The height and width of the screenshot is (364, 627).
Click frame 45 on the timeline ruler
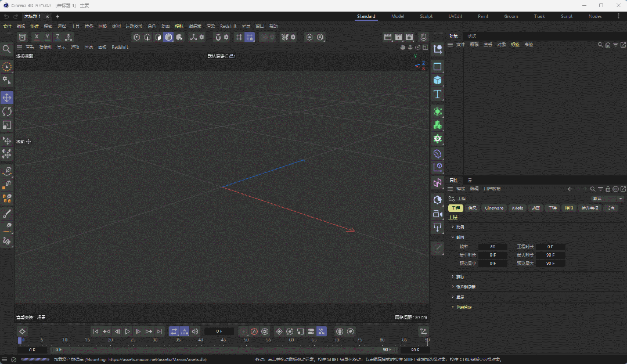click(x=223, y=341)
